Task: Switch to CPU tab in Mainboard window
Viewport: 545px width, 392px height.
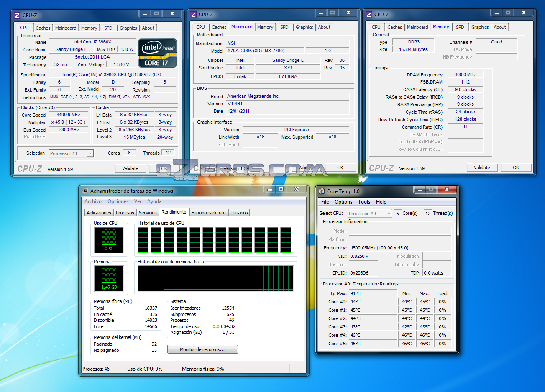Action: (x=201, y=27)
